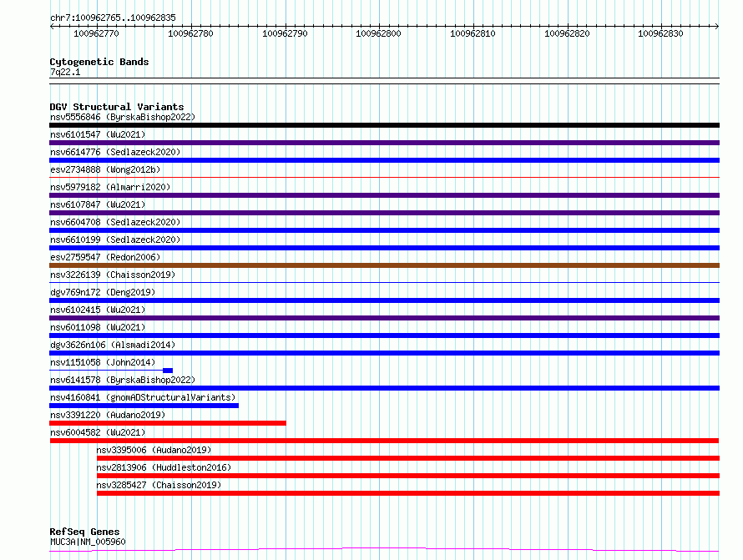Click the nsv5556846 (ByrskaBishop2022) variant label

(x=123, y=117)
